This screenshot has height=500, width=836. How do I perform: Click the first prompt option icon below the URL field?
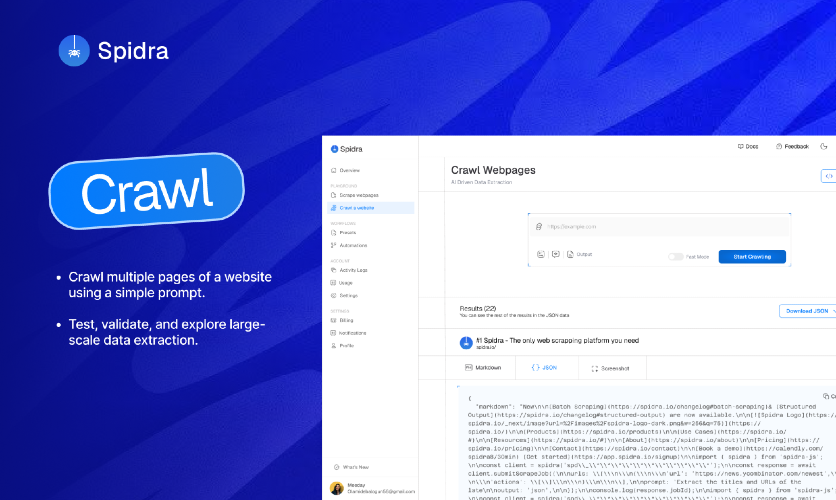pyautogui.click(x=541, y=254)
